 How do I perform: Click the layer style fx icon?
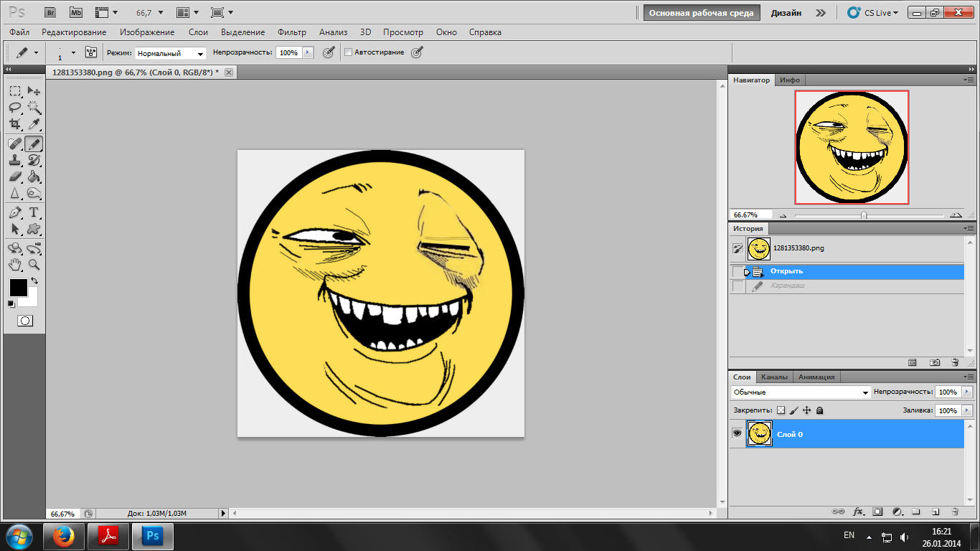click(x=858, y=512)
